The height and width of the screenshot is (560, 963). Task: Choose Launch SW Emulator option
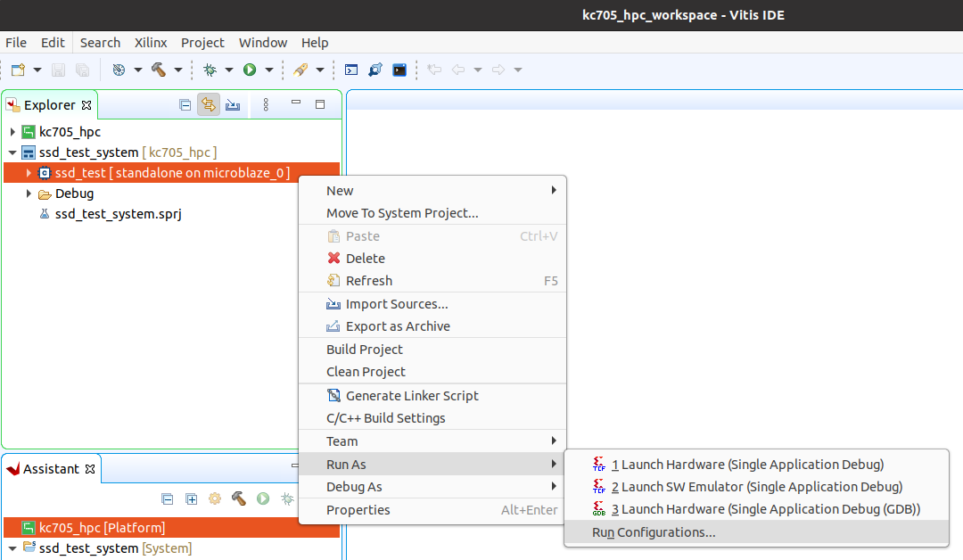[x=756, y=487]
